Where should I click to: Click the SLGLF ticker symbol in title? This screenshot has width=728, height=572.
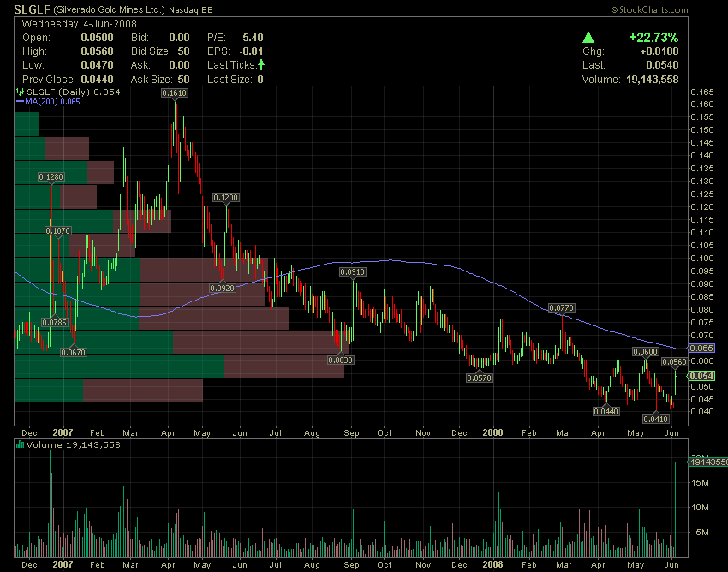point(32,9)
